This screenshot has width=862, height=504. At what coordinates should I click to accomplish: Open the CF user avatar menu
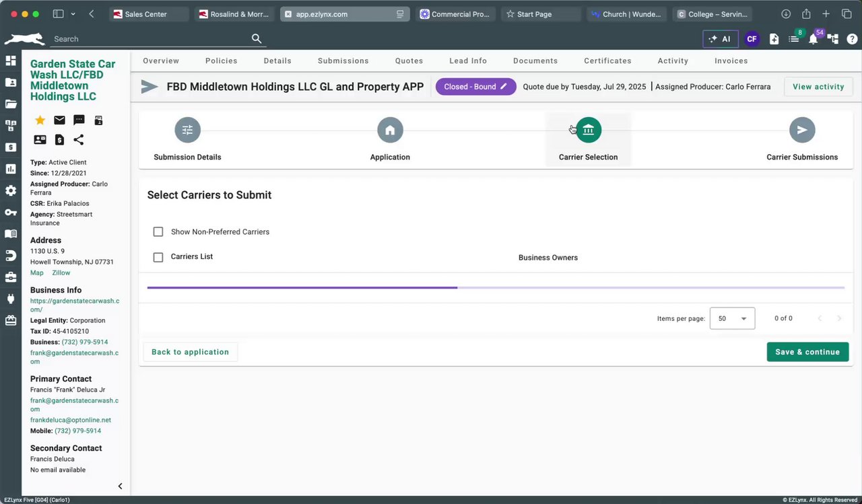point(752,39)
